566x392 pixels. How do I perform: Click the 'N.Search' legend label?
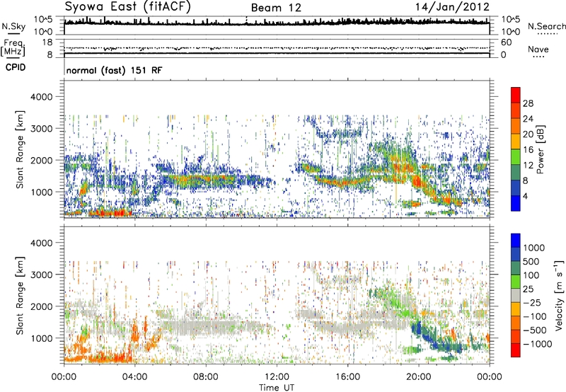coord(546,26)
